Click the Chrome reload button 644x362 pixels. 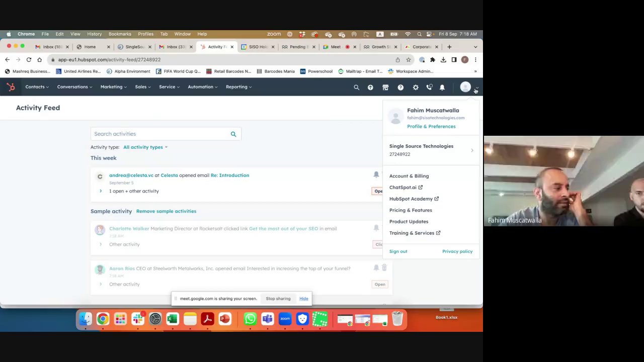(29, 59)
